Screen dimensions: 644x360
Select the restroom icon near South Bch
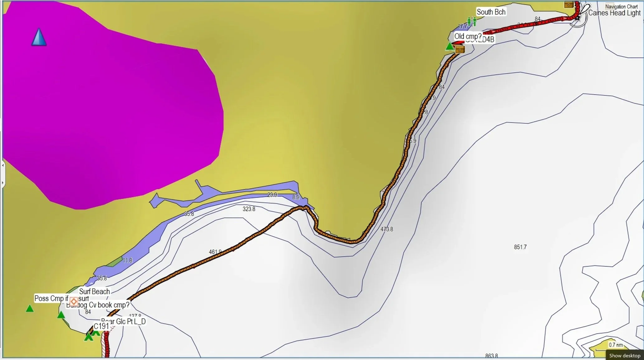(x=472, y=22)
